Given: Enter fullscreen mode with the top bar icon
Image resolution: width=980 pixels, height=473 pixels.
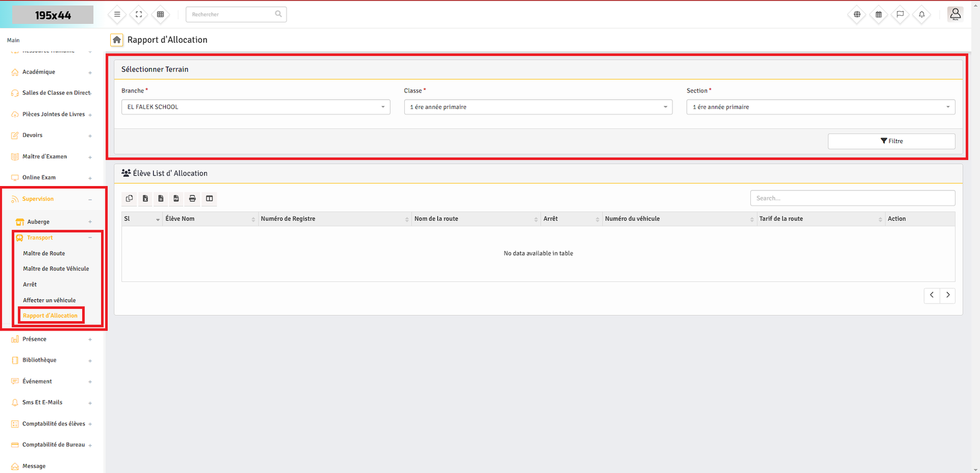Looking at the screenshot, I should pyautogui.click(x=139, y=14).
